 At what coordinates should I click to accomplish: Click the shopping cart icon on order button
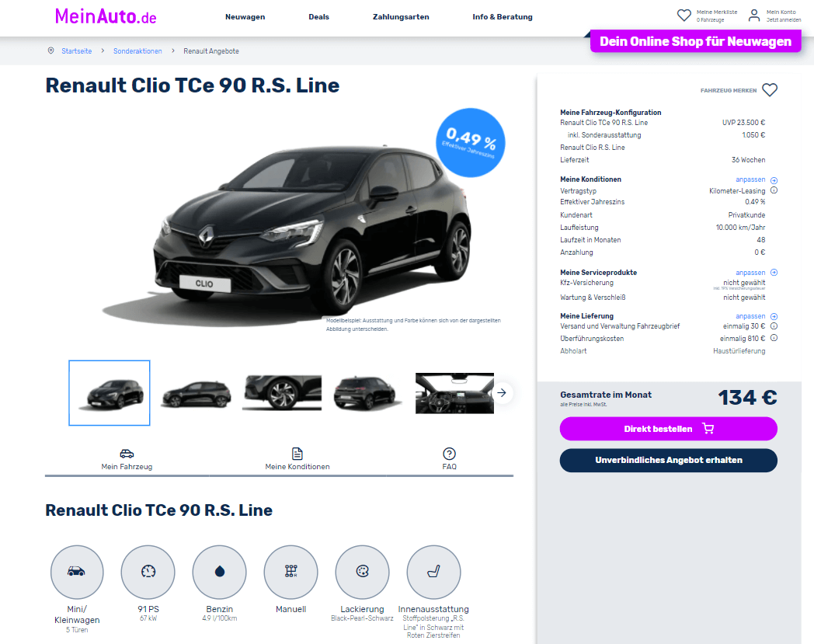[708, 429]
